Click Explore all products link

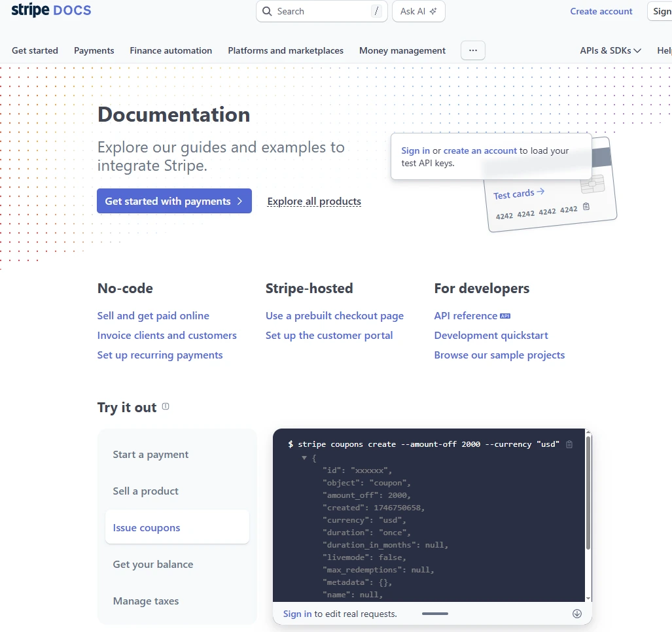click(x=314, y=202)
